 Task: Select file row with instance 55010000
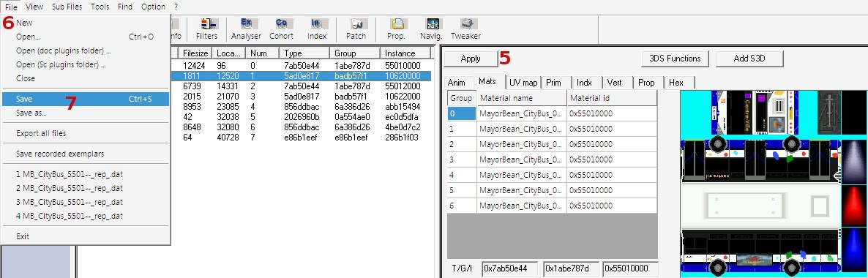(x=301, y=65)
